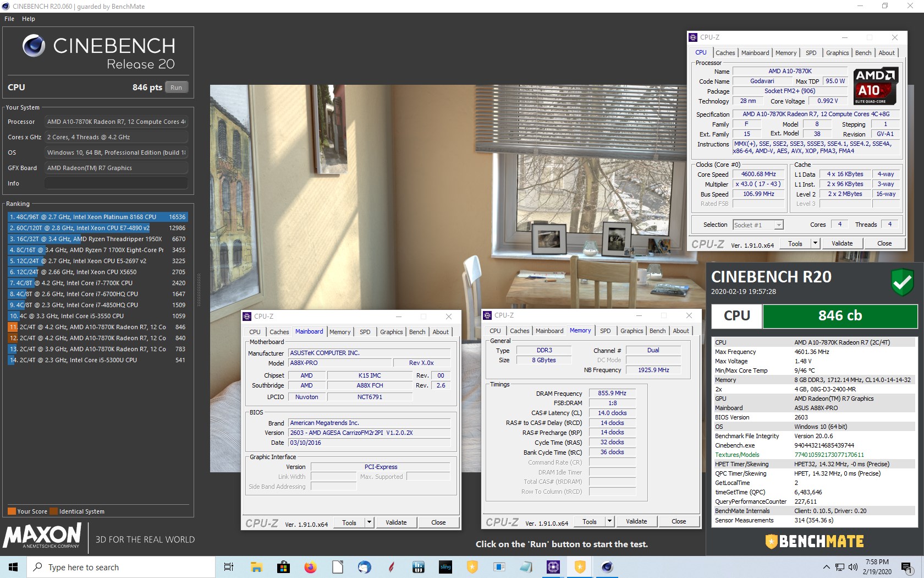Select ranking row 3 Ryzen Threadripper 1950X

(97, 239)
